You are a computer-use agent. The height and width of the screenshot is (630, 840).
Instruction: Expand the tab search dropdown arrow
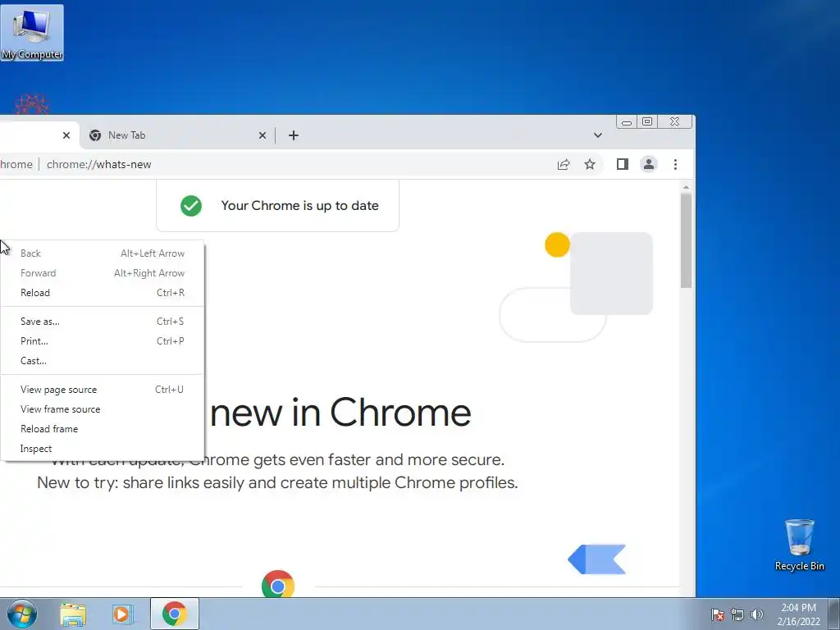(x=598, y=135)
